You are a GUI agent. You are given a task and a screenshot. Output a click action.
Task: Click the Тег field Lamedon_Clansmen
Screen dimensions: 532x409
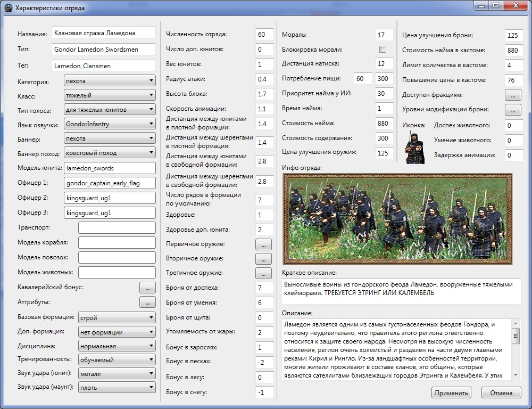pyautogui.click(x=104, y=66)
